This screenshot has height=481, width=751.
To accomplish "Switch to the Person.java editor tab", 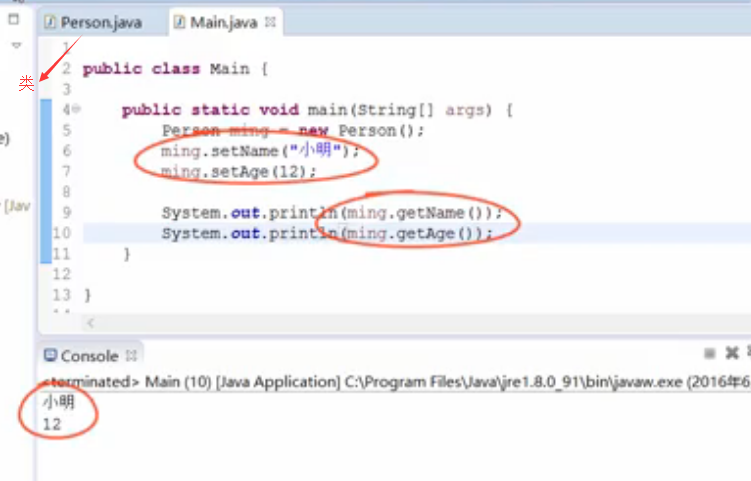I will [x=93, y=22].
